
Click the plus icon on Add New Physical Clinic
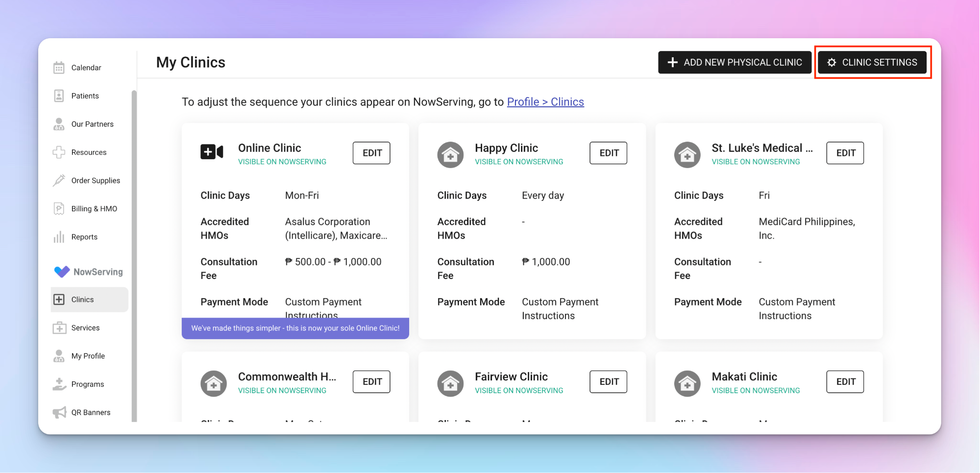(x=673, y=62)
